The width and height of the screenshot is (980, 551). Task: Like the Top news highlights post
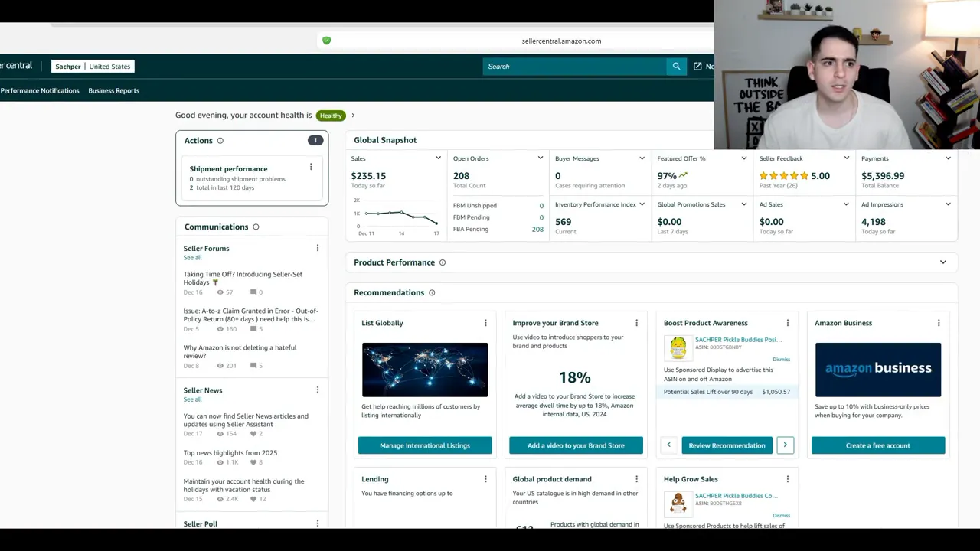pos(253,462)
